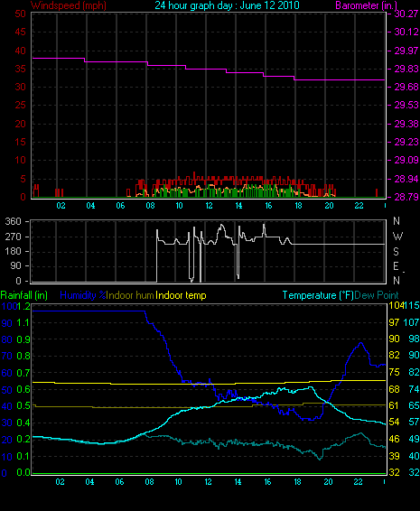Click the yellow indoor temp label 97

point(394,322)
